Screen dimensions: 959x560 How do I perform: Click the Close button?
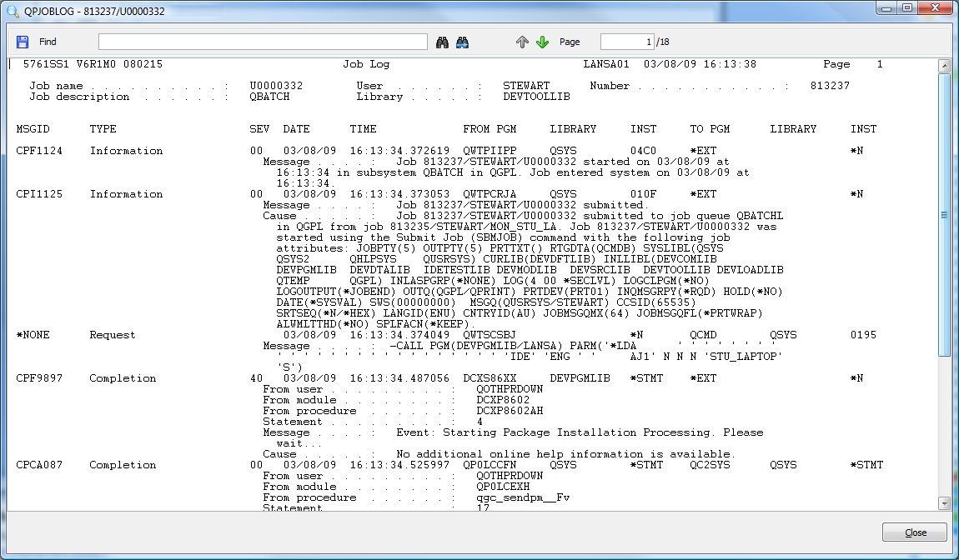coord(914,532)
